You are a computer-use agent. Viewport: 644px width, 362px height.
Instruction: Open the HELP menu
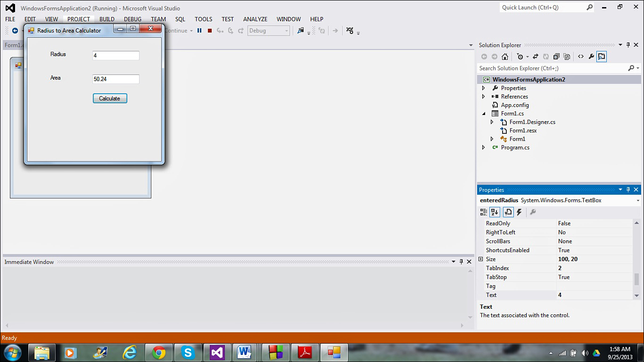(x=317, y=19)
